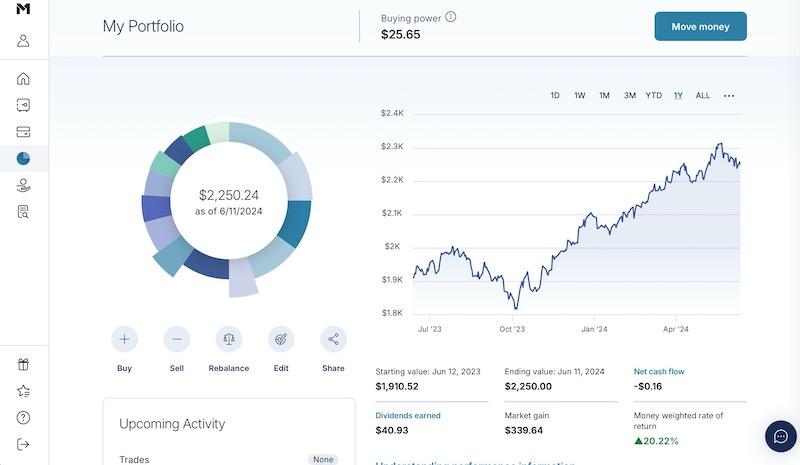The height and width of the screenshot is (465, 800).
Task: Click the Share portfolio icon
Action: click(333, 339)
